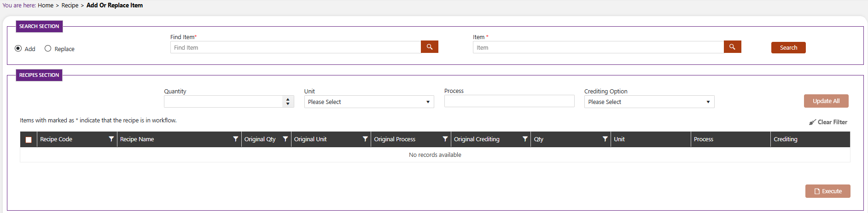
Task: Sort by the Original Crediting column header
Action: (x=477, y=139)
